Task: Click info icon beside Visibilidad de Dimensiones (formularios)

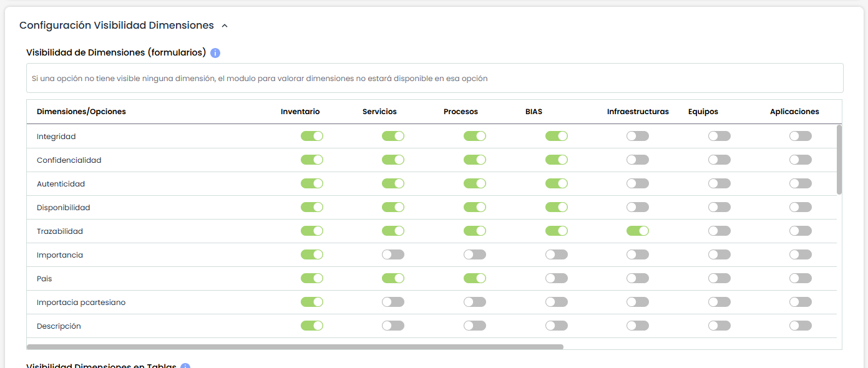Action: [215, 53]
